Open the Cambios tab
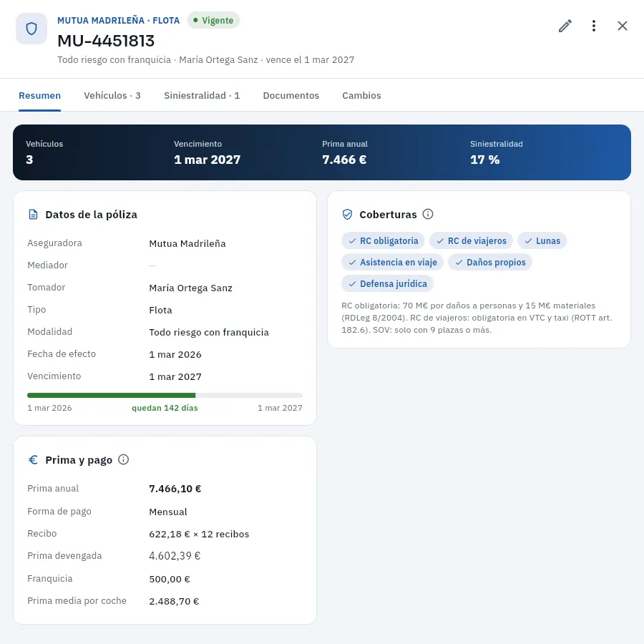 pyautogui.click(x=361, y=96)
